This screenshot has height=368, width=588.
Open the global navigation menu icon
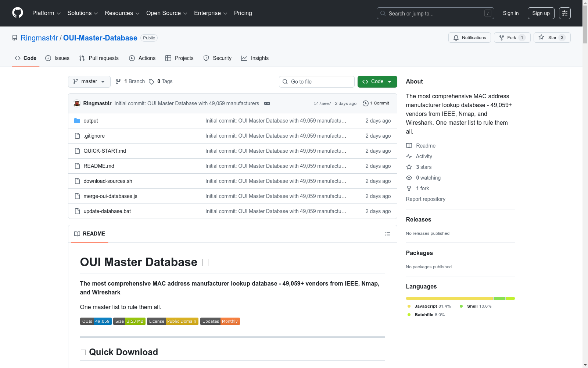click(564, 13)
